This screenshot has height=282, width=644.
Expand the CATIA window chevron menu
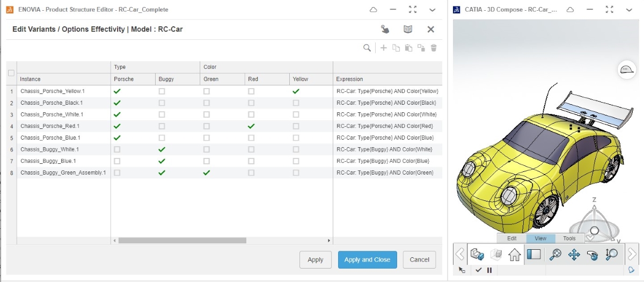coord(629,10)
